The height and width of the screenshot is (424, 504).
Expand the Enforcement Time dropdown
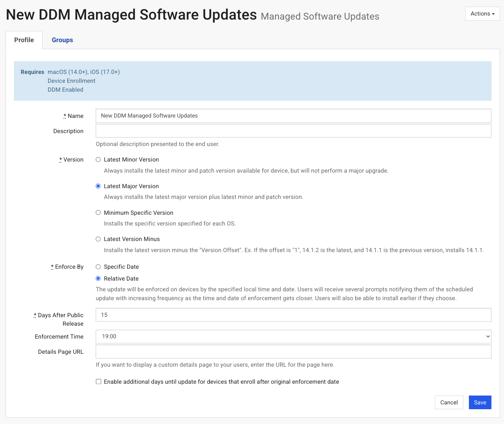(x=293, y=336)
